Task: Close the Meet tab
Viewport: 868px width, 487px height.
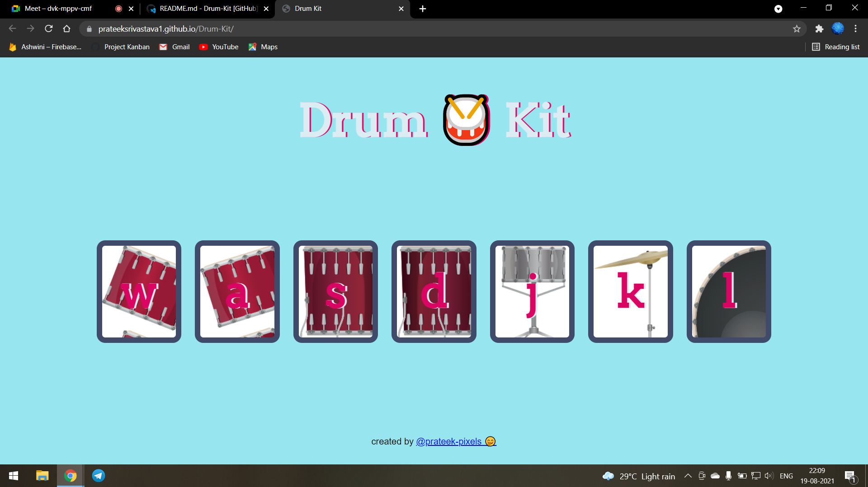Action: [131, 9]
